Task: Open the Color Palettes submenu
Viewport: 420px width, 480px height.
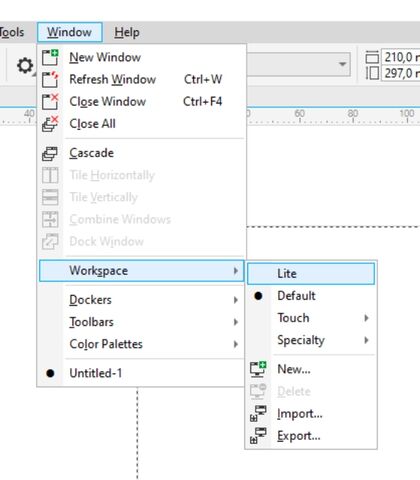Action: click(x=142, y=344)
